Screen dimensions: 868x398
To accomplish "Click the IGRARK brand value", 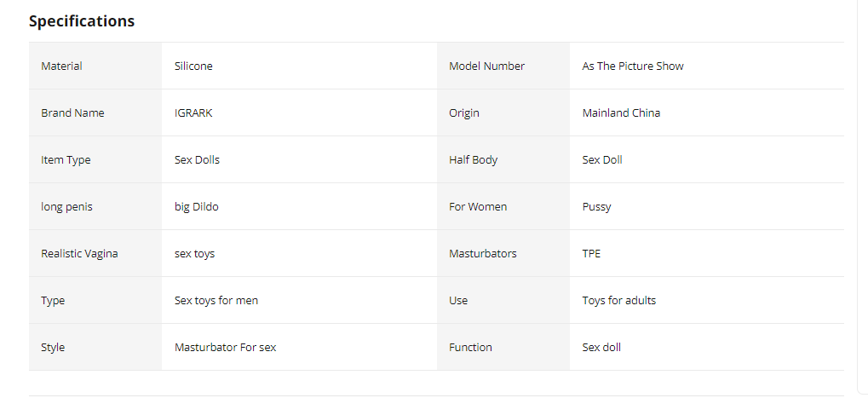I will coord(193,113).
